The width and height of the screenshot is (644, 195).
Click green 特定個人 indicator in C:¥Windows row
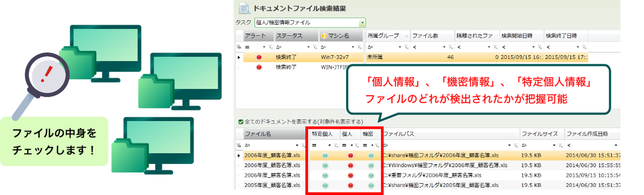click(x=325, y=166)
